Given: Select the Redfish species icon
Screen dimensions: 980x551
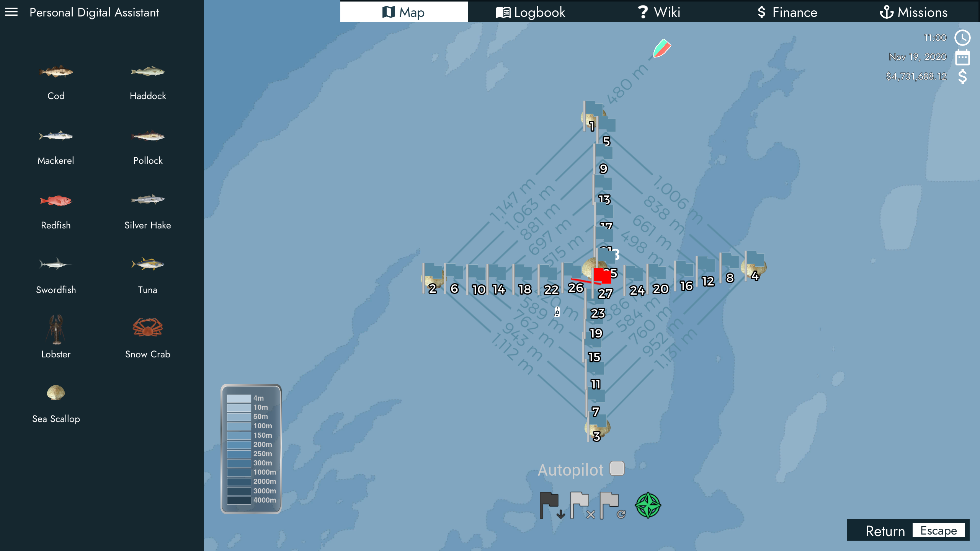Looking at the screenshot, I should pyautogui.click(x=56, y=201).
